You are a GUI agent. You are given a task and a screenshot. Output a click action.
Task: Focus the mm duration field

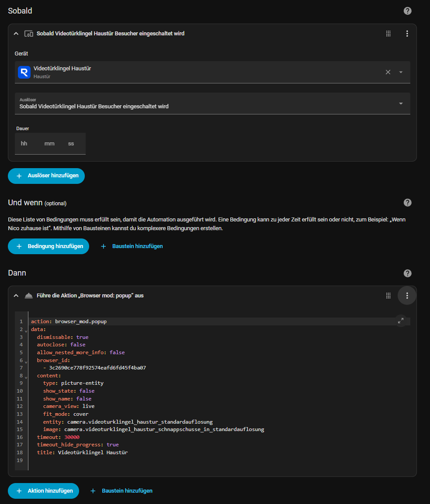[x=49, y=144]
